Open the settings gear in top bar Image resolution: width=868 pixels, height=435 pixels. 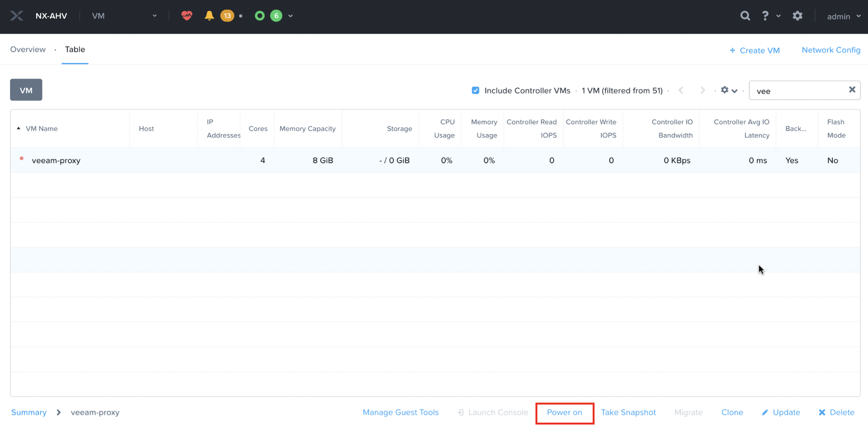coord(797,16)
